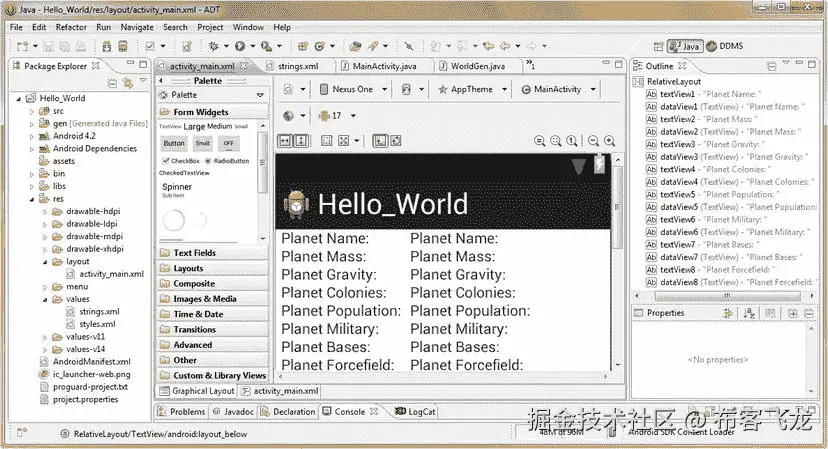The width and height of the screenshot is (828, 449).
Task: Collapse All in Package Explorer
Action: coord(111,83)
